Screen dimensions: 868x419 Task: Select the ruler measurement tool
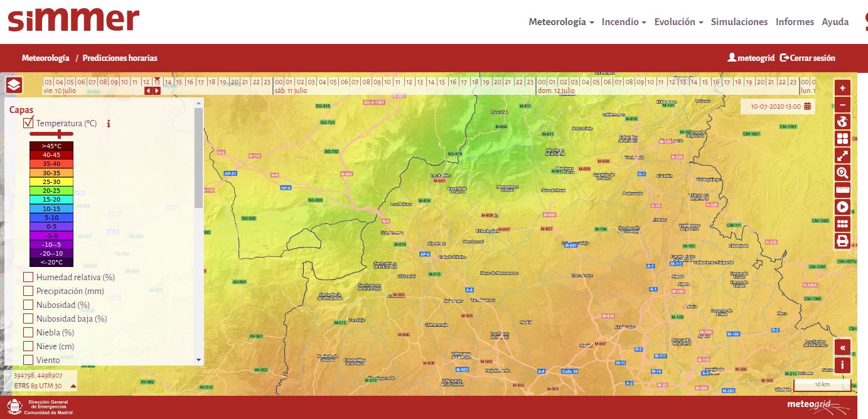(842, 190)
